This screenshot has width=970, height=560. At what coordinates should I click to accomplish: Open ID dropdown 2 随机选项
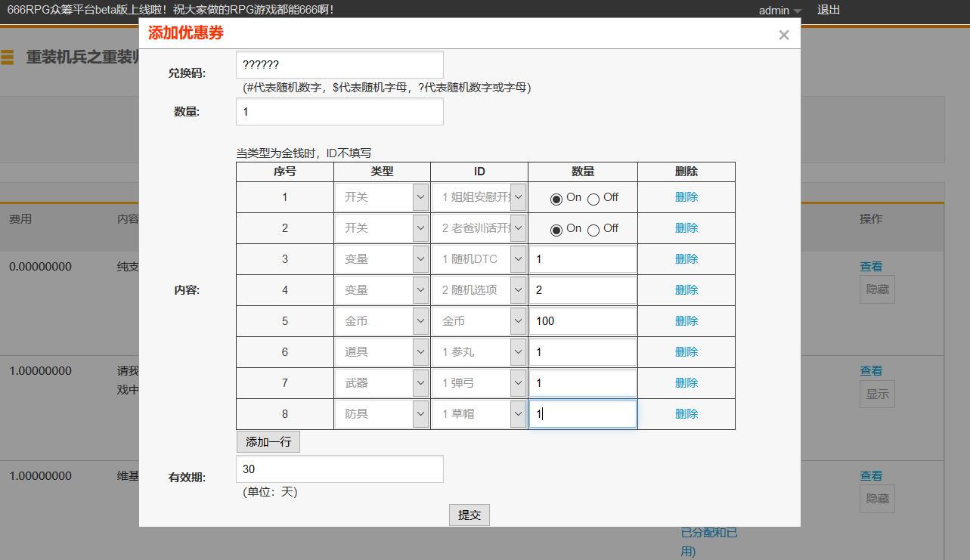[x=479, y=290]
